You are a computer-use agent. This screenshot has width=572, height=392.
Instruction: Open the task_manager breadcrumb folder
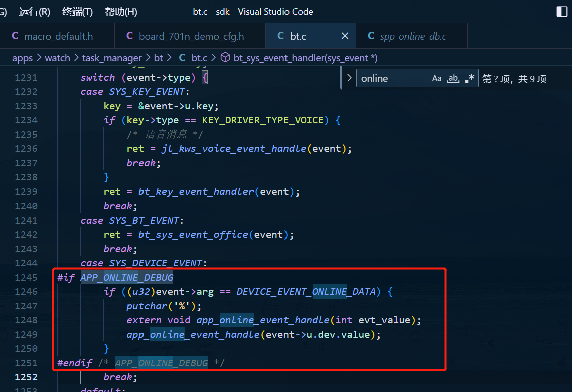click(111, 58)
